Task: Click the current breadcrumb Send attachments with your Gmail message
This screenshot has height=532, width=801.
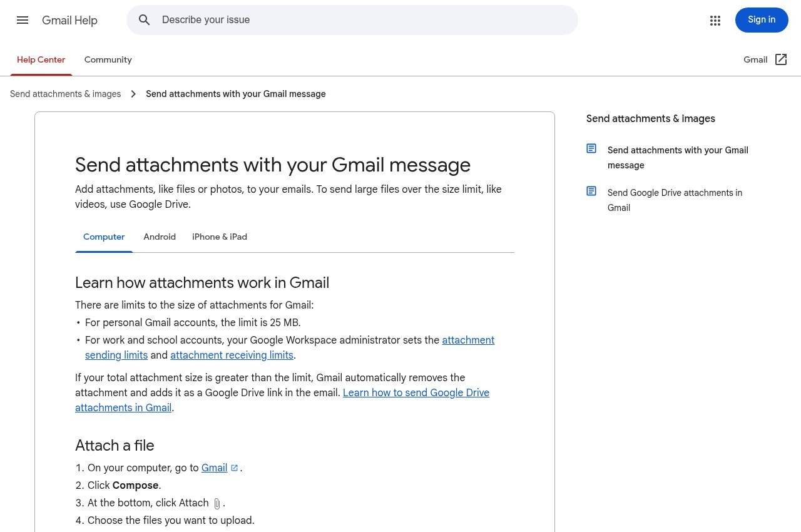Action: coord(236,94)
